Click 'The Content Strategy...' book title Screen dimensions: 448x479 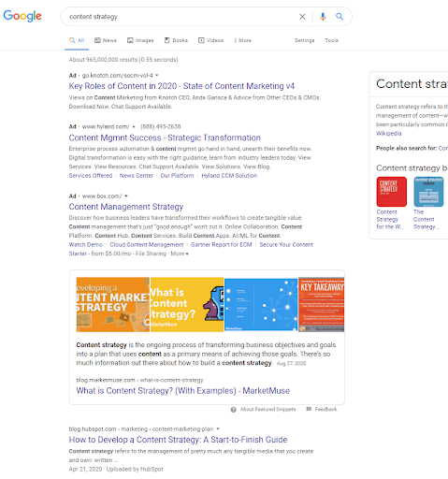click(x=426, y=220)
